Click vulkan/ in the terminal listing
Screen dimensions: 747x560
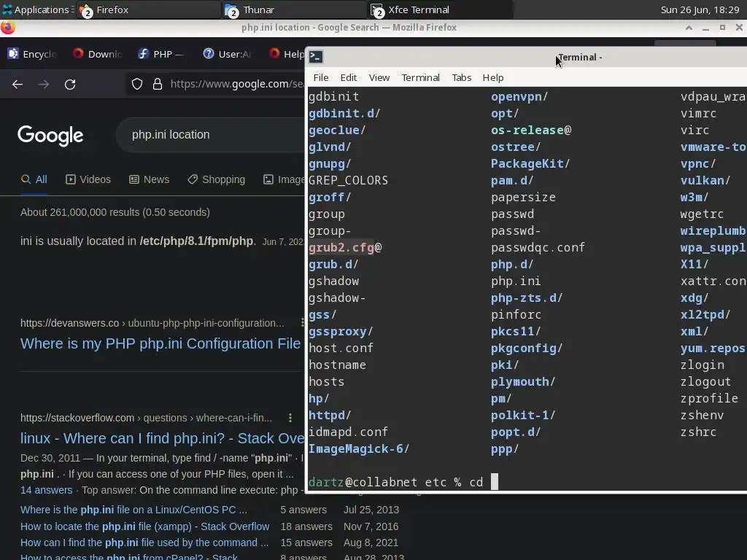pos(705,181)
